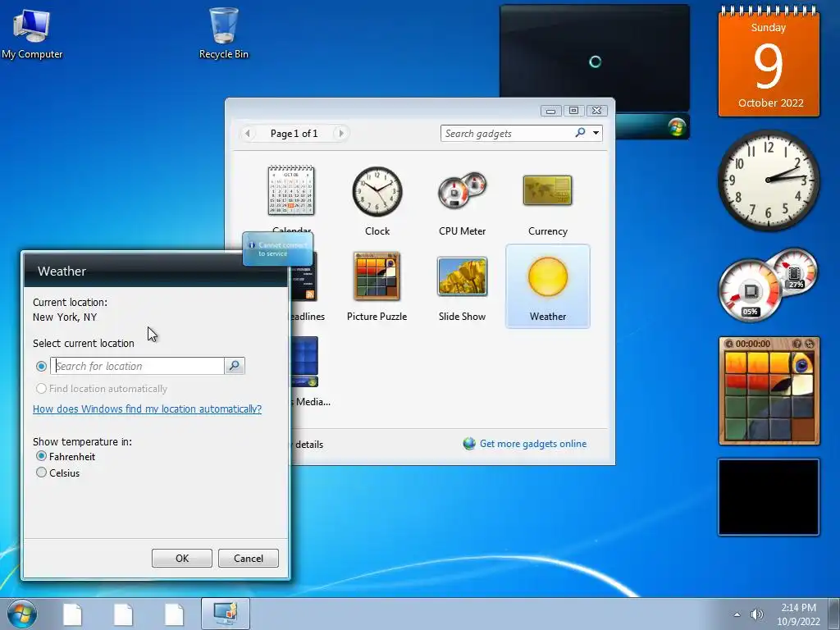The height and width of the screenshot is (630, 840).
Task: Click the first pinned document taskbar icon
Action: [x=73, y=614]
